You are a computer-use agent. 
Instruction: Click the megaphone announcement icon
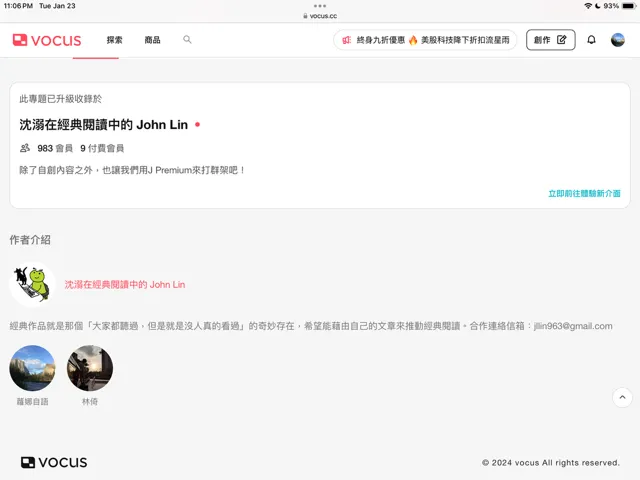tap(347, 40)
